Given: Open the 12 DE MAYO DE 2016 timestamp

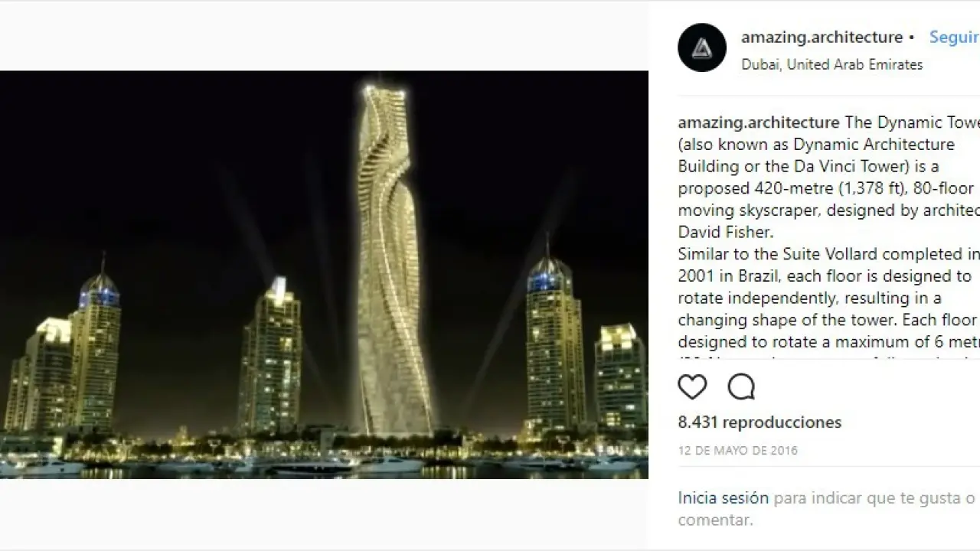Looking at the screenshot, I should tap(738, 451).
